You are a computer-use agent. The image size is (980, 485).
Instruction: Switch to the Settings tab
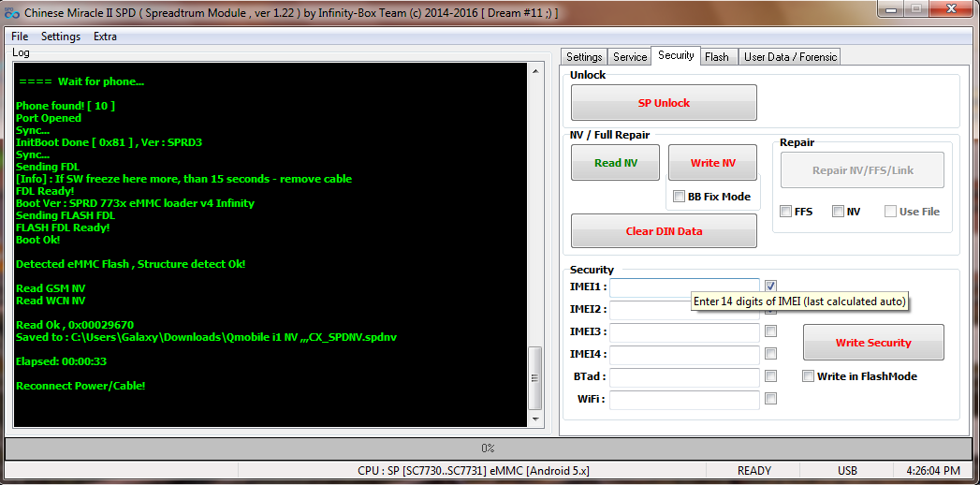584,57
